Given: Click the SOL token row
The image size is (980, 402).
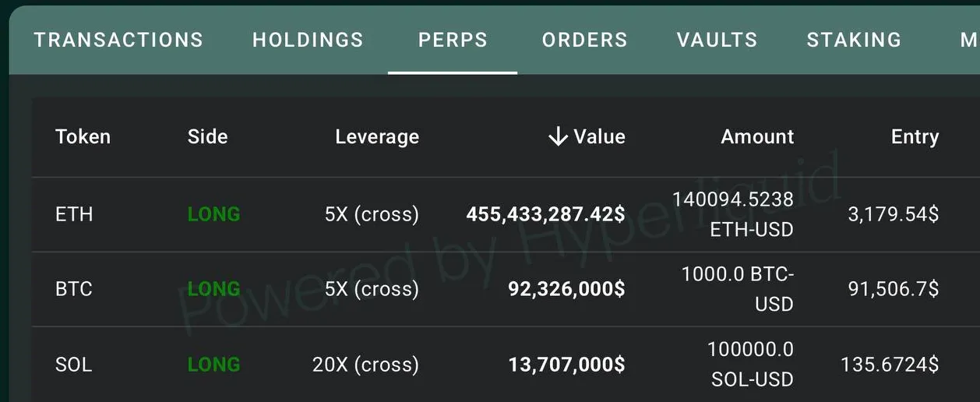Looking at the screenshot, I should [x=74, y=364].
